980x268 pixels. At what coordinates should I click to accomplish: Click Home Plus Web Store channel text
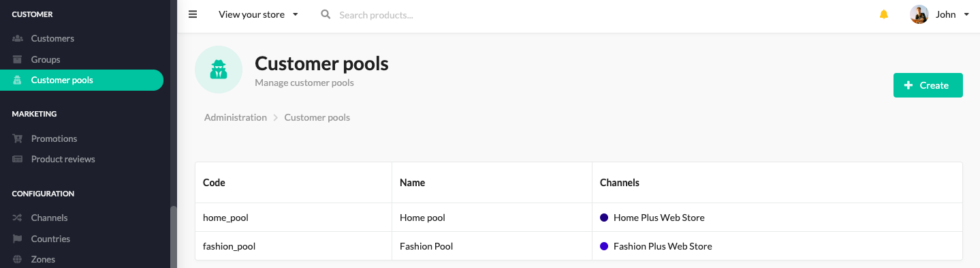tap(659, 218)
